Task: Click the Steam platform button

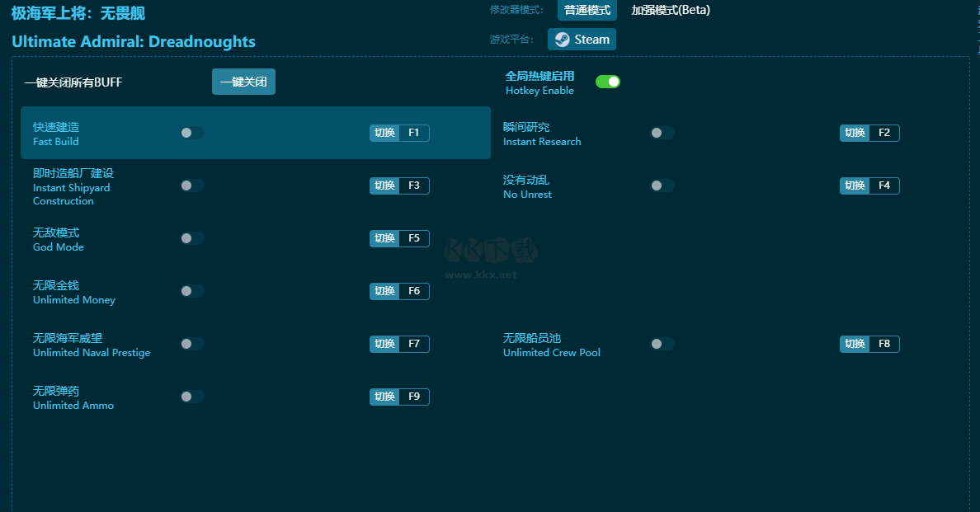Action: pos(582,40)
